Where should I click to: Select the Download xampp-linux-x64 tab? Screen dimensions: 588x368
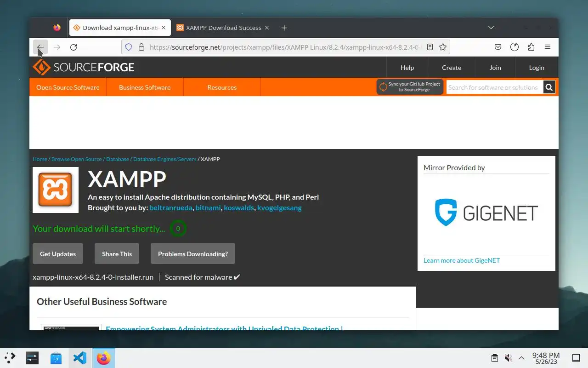120,28
